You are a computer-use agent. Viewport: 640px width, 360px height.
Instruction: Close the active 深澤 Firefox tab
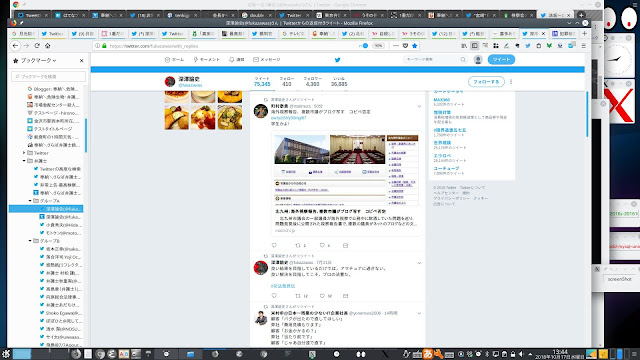click(x=543, y=33)
